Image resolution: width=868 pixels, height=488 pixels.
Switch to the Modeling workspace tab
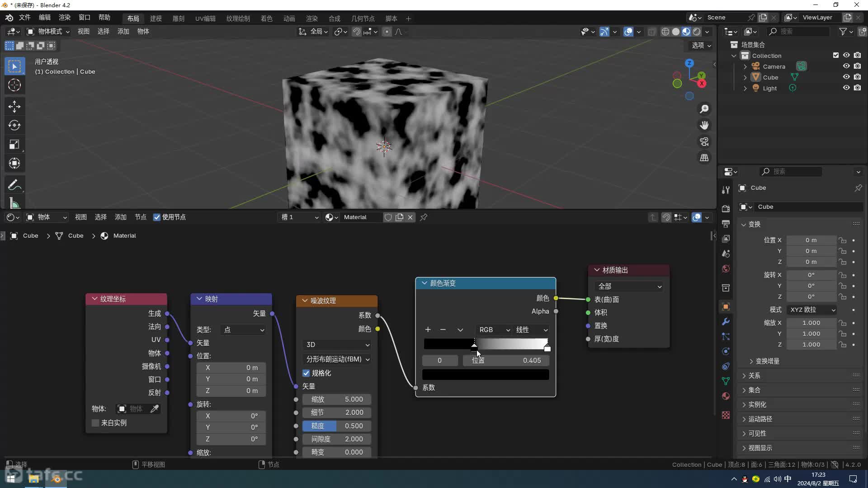[156, 19]
